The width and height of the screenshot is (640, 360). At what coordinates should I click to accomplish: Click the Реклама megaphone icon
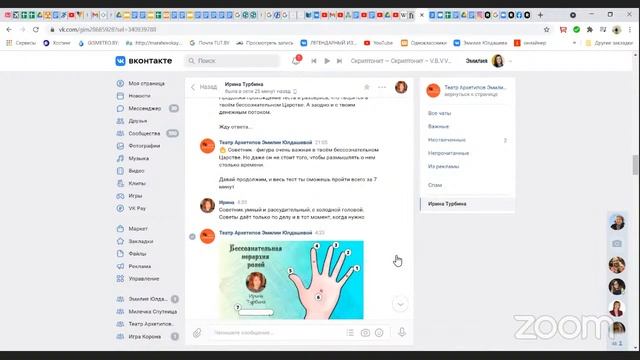pyautogui.click(x=120, y=266)
